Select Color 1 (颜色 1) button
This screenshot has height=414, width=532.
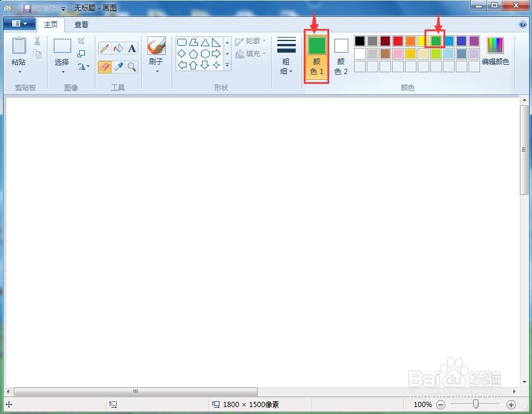[317, 57]
